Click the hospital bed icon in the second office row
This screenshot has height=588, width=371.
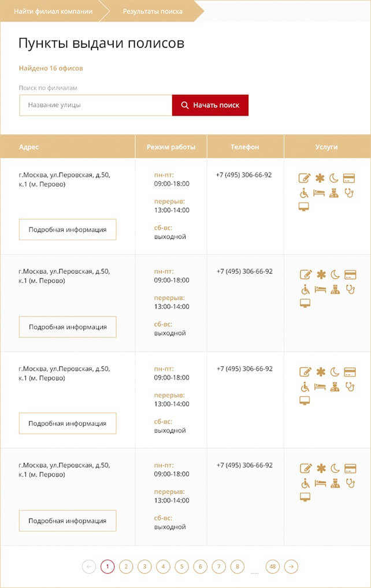coord(320,289)
